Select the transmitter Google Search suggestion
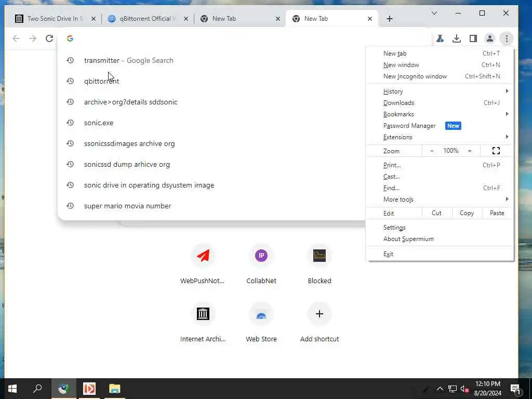 pos(212,60)
